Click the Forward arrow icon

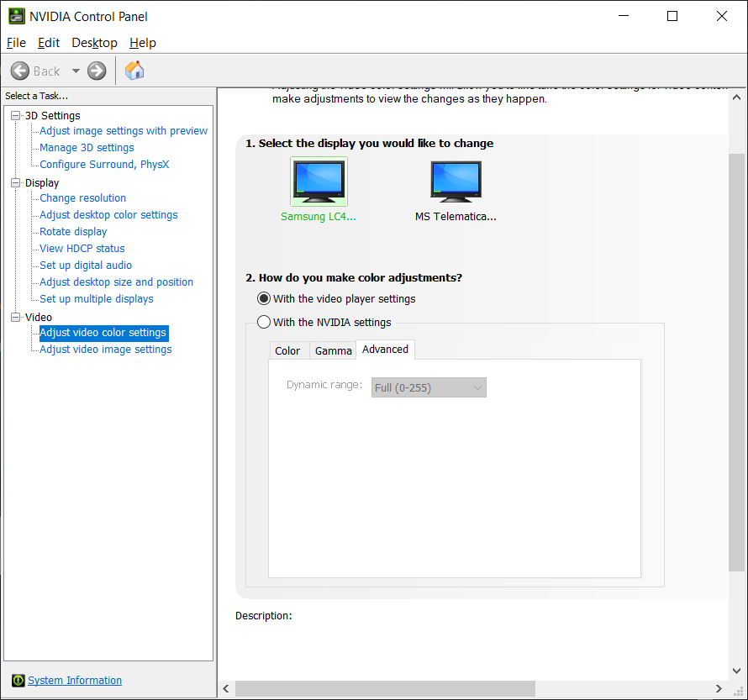pyautogui.click(x=97, y=71)
